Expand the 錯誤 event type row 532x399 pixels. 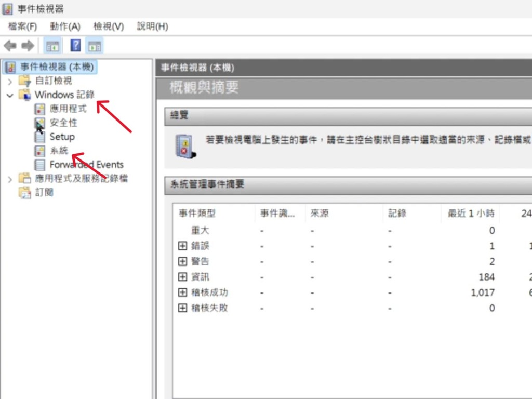point(182,246)
